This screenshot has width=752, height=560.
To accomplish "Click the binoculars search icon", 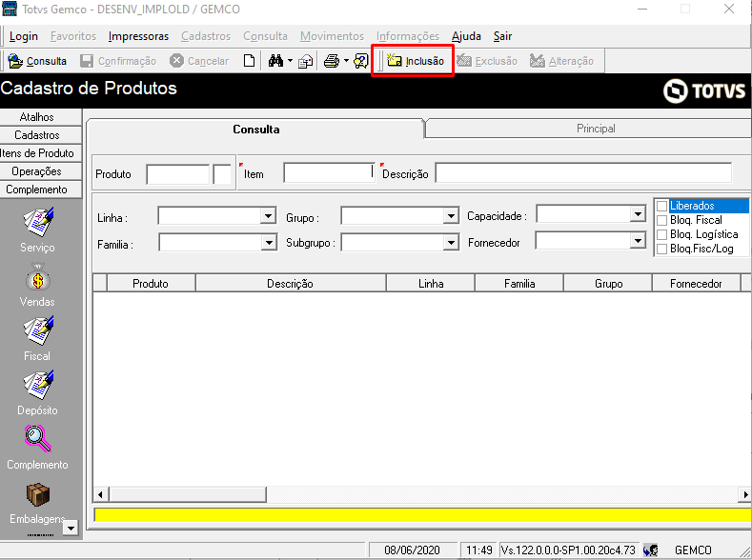I will (275, 61).
